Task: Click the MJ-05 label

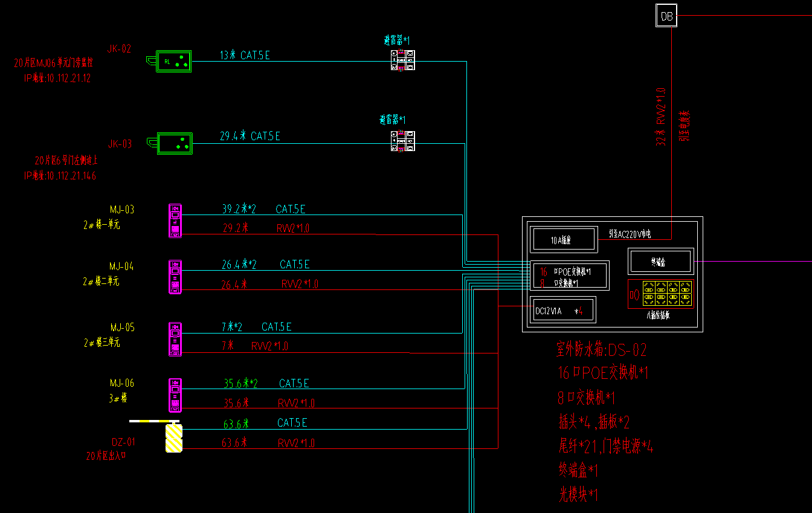Action: [x=122, y=327]
